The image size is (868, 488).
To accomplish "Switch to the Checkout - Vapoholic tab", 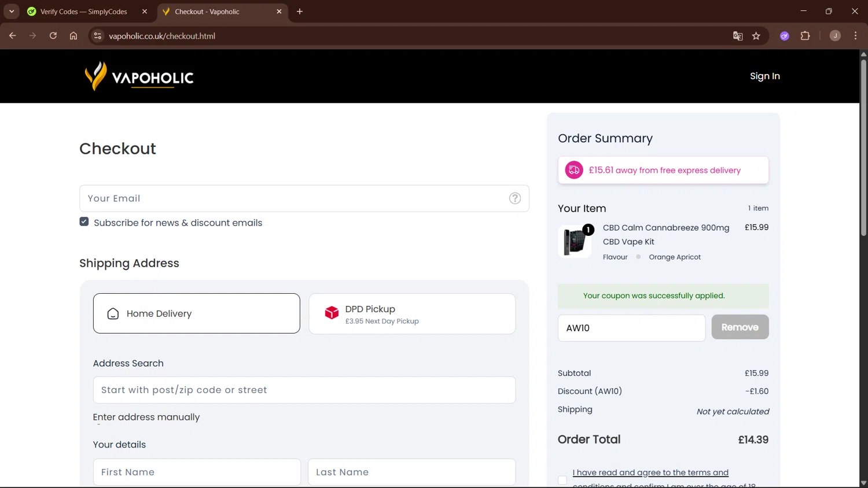I will coord(222,12).
